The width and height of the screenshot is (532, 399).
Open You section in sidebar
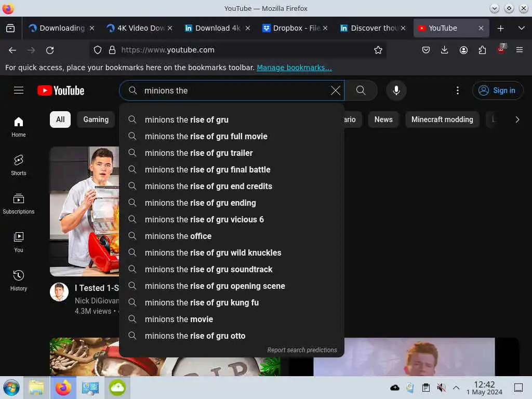pos(19,242)
